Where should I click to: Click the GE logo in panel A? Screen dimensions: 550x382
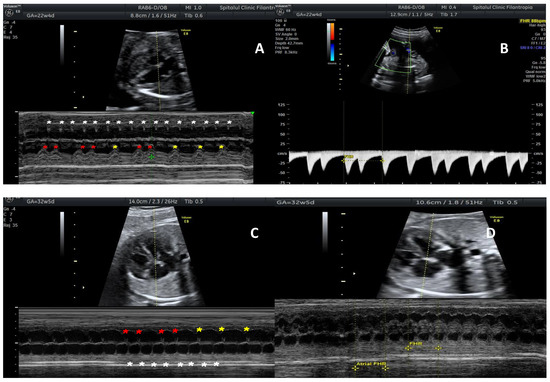8,12
